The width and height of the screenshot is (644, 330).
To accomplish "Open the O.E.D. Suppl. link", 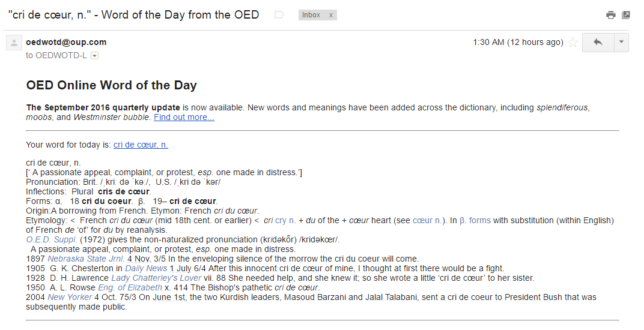I will coord(51,240).
